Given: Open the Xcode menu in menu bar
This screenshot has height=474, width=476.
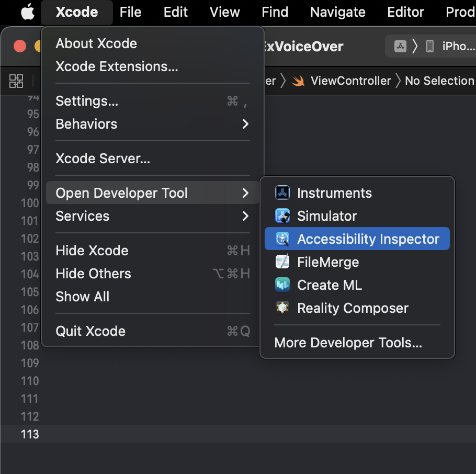Looking at the screenshot, I should coord(77,12).
